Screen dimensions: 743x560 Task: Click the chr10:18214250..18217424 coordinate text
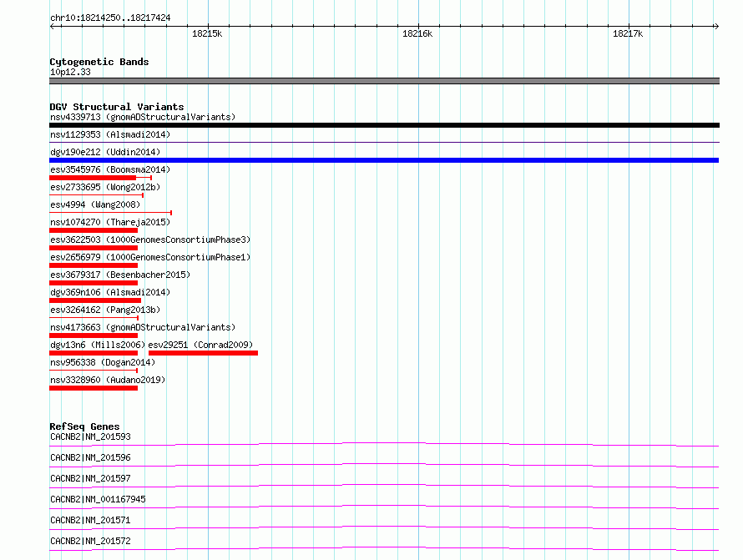click(110, 18)
